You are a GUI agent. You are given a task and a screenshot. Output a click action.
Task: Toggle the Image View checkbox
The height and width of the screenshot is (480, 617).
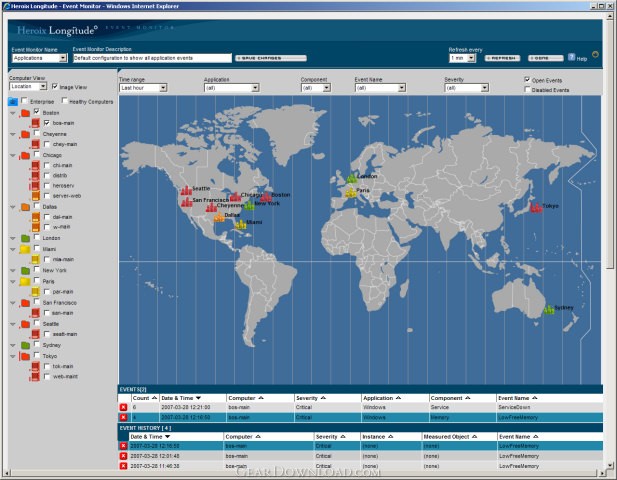[x=55, y=87]
